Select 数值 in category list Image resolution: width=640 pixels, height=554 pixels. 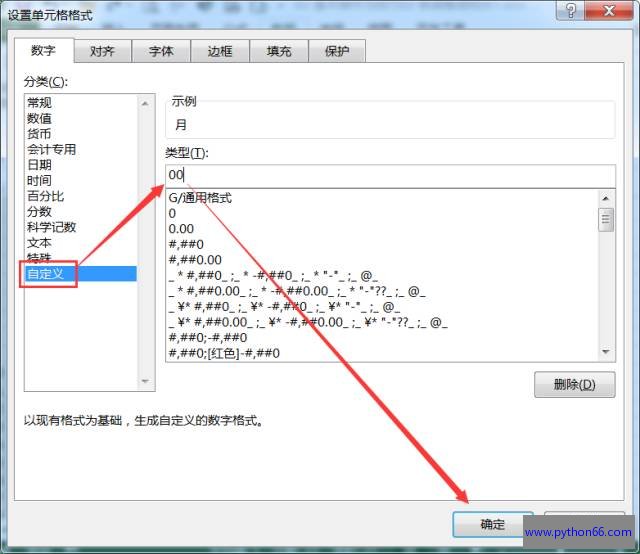40,118
